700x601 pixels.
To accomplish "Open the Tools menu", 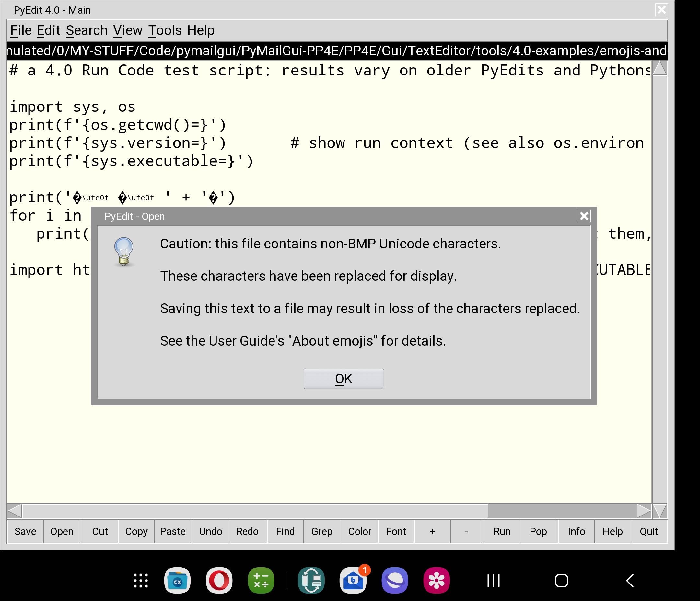I will click(165, 30).
